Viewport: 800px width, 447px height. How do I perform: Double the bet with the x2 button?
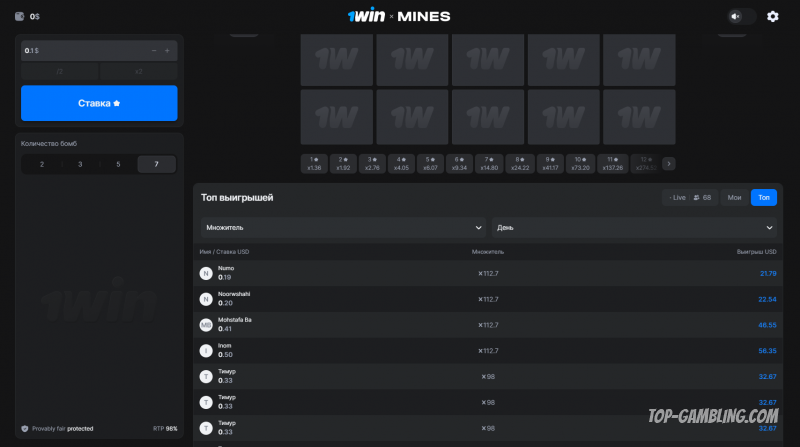[139, 71]
